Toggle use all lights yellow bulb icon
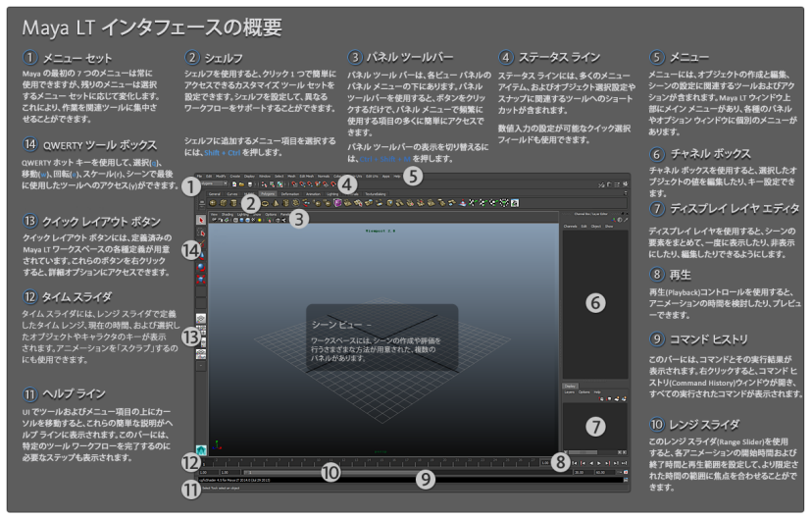The height and width of the screenshot is (518, 812). 260,220
